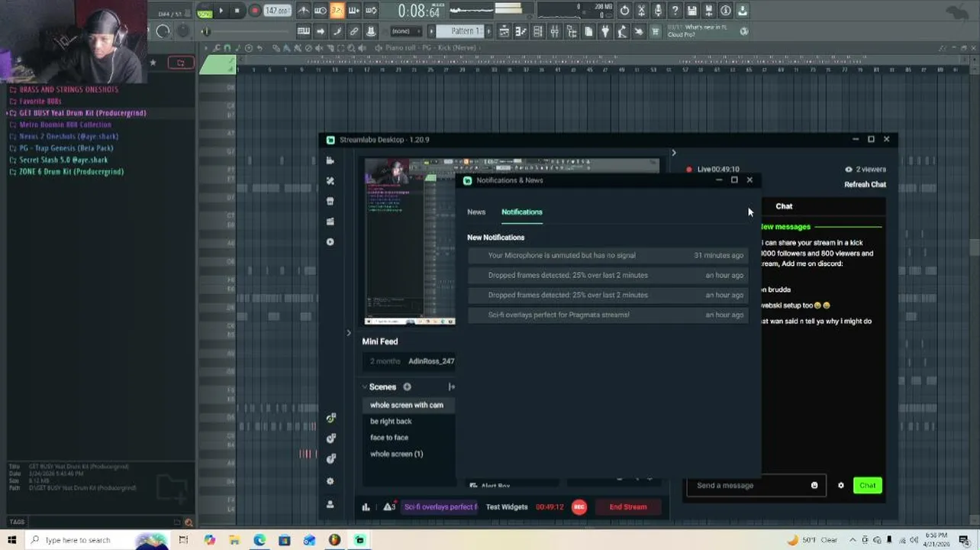
Task: Click arrow left of Pattern 1 selector
Action: click(430, 31)
